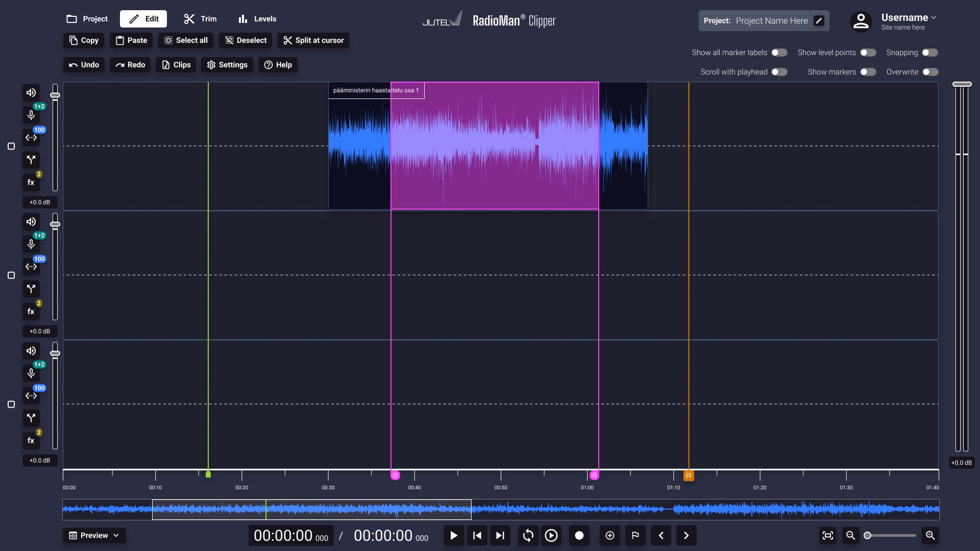This screenshot has height=551, width=980.
Task: Open second track fx effects
Action: 31,311
